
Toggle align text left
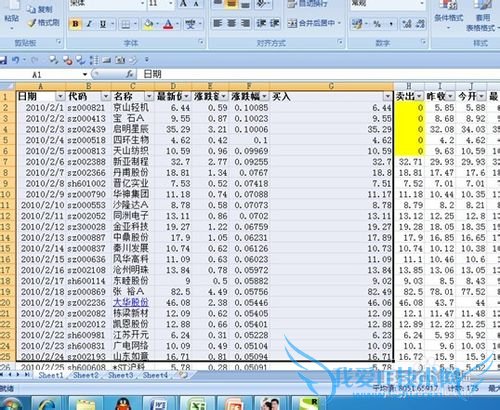(x=218, y=23)
